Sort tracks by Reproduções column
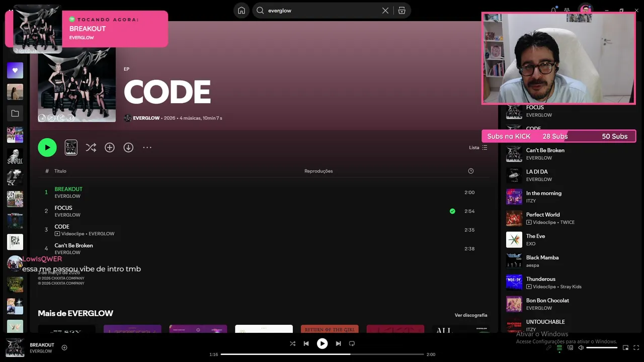This screenshot has height=362, width=644. tap(318, 171)
